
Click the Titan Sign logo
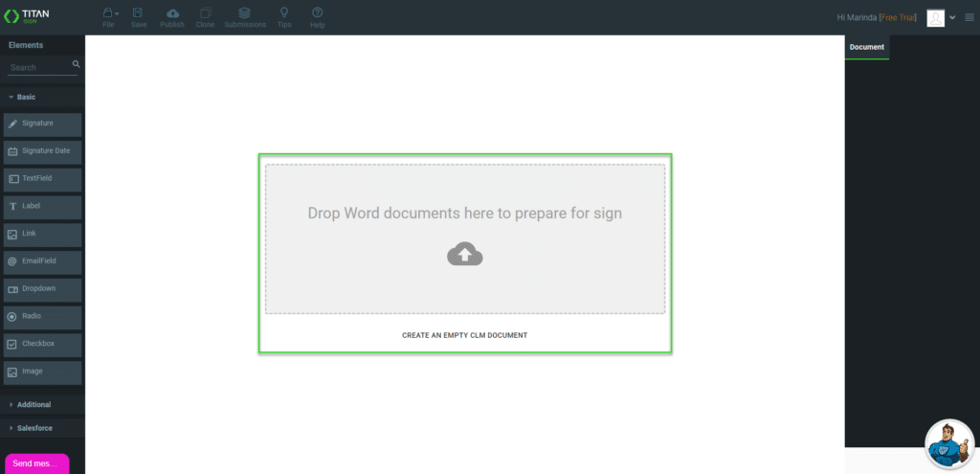pos(26,16)
